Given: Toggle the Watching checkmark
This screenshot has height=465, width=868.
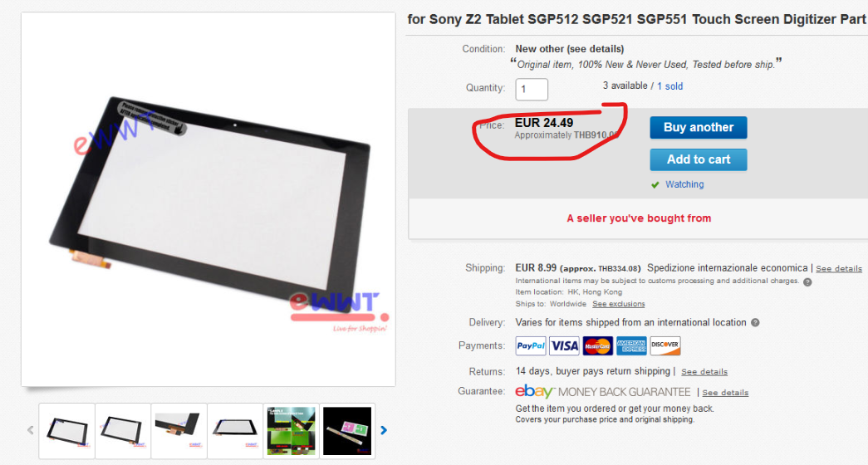Looking at the screenshot, I should (655, 185).
